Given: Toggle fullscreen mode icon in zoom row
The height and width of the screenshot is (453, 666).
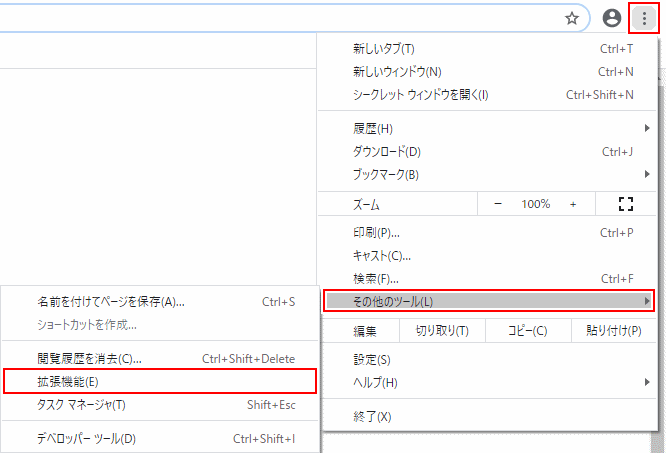Looking at the screenshot, I should [627, 204].
